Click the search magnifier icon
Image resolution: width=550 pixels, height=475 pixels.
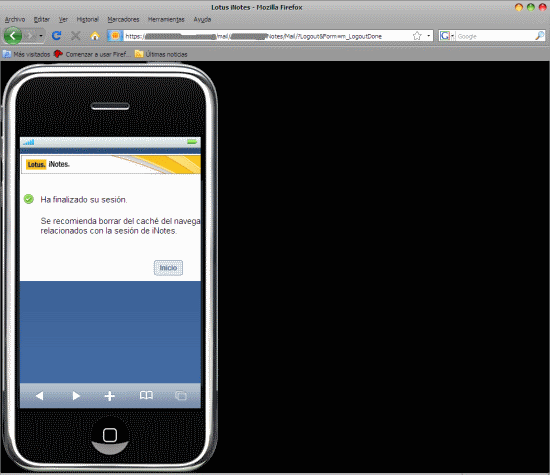point(540,36)
